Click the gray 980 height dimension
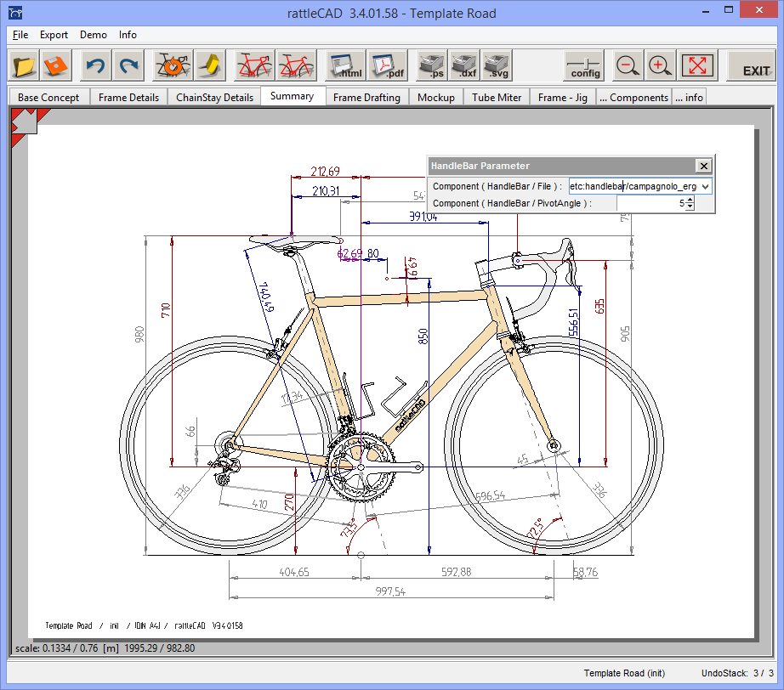Image resolution: width=784 pixels, height=690 pixels. 139,334
